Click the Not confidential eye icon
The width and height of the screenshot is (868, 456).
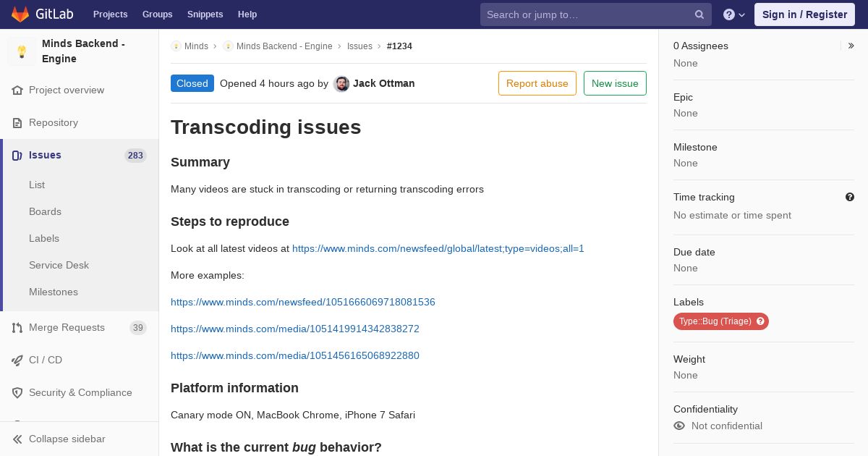click(x=679, y=426)
